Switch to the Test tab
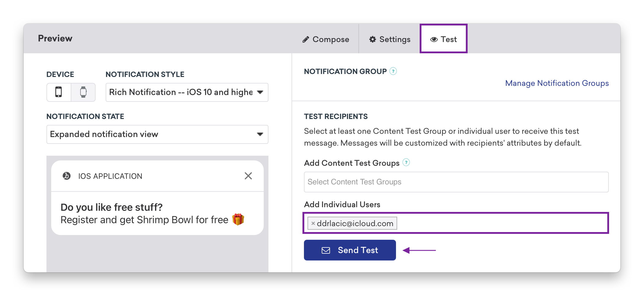Screen dimensions: 644x296 click(443, 39)
